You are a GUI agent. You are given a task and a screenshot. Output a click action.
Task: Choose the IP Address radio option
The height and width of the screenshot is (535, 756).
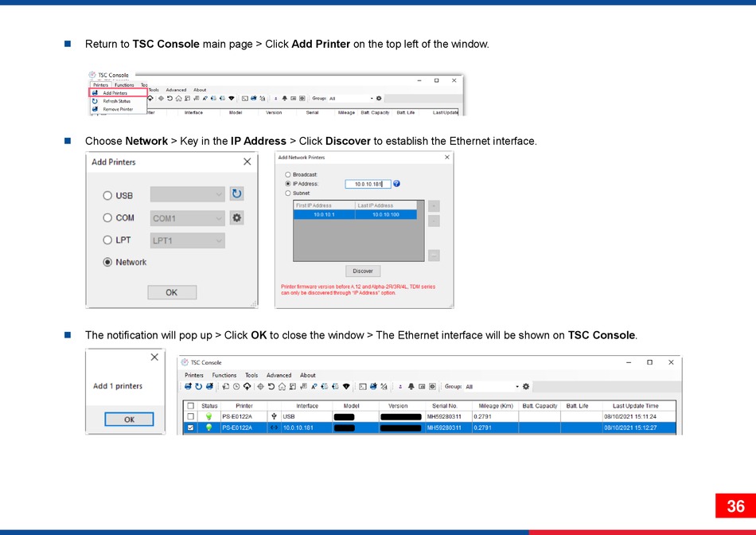pos(288,184)
